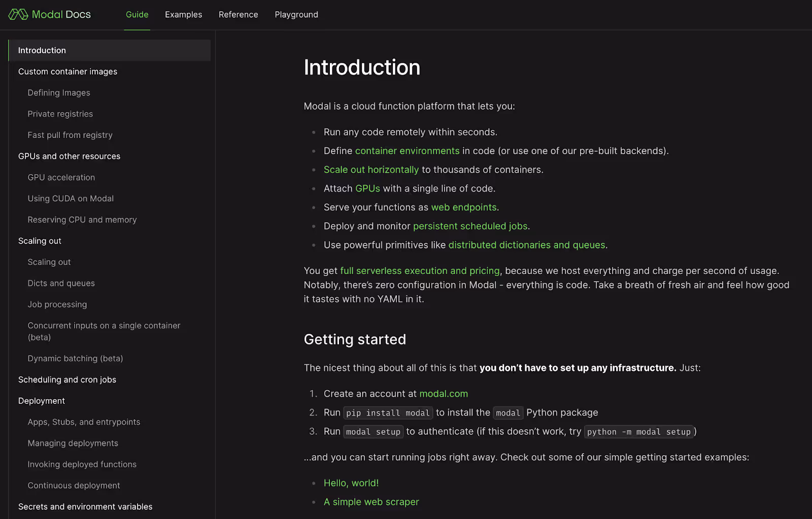Screen dimensions: 812x519
Task: Open Using CUDA on Modal
Action: (x=71, y=198)
